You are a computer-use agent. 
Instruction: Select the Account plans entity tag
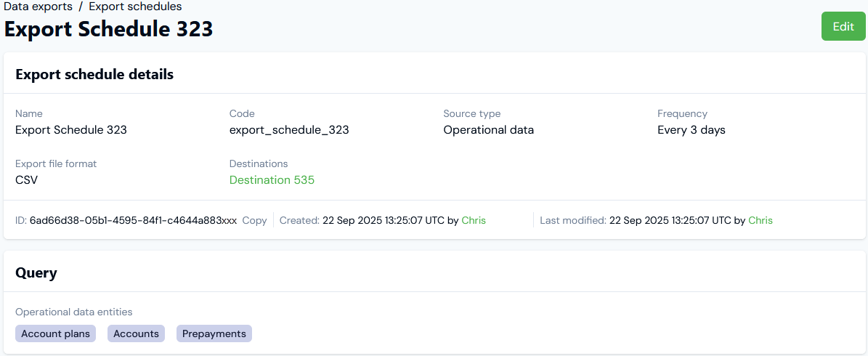(x=56, y=333)
